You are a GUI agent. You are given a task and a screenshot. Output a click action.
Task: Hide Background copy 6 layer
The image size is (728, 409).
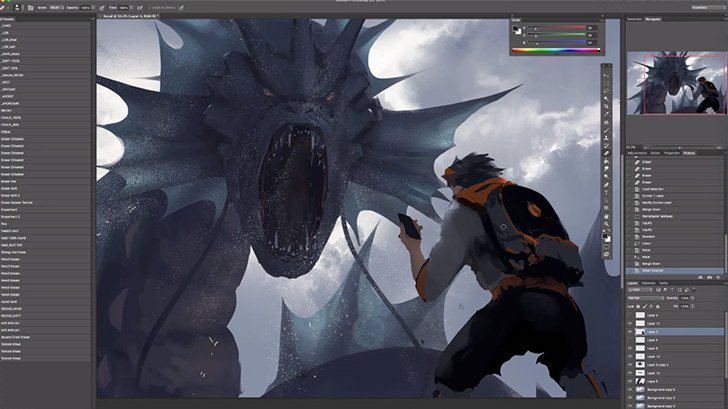(x=630, y=390)
